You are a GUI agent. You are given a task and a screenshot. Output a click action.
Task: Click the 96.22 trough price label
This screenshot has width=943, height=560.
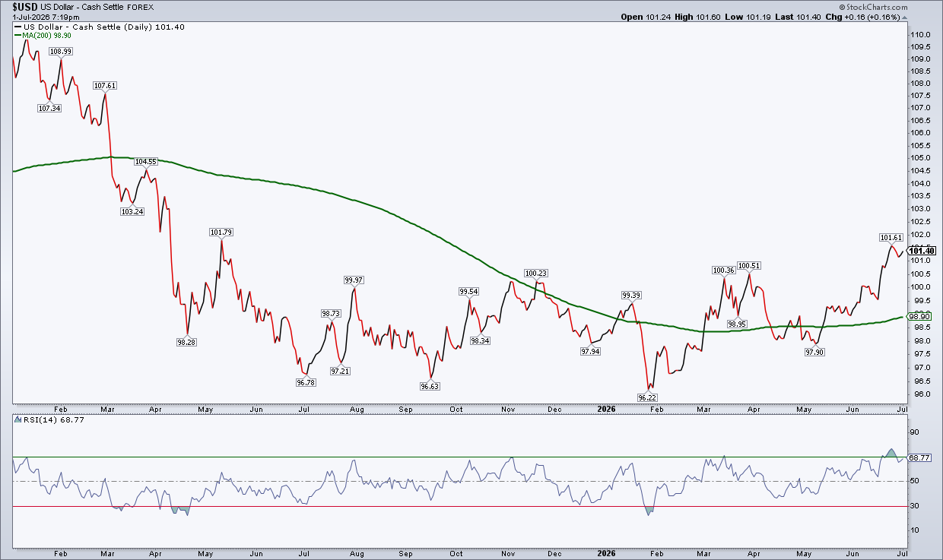pos(648,397)
